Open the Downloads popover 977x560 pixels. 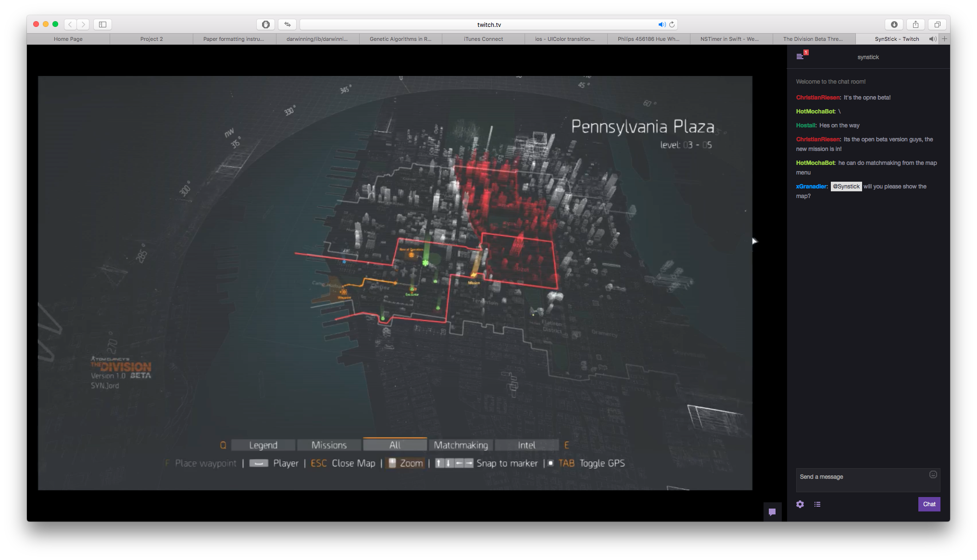point(894,24)
